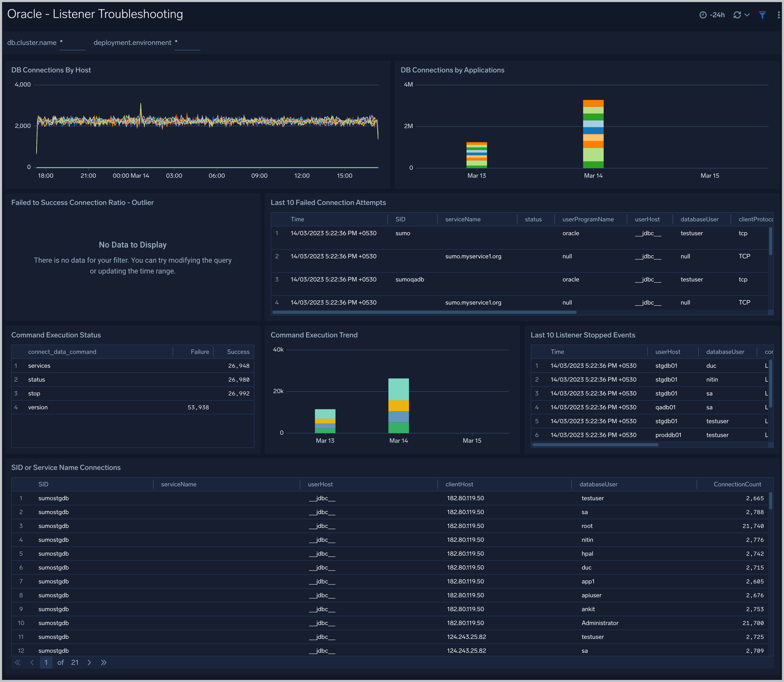Click 'apiuser' row in connections table
Image resolution: width=784 pixels, height=682 pixels.
tap(390, 596)
